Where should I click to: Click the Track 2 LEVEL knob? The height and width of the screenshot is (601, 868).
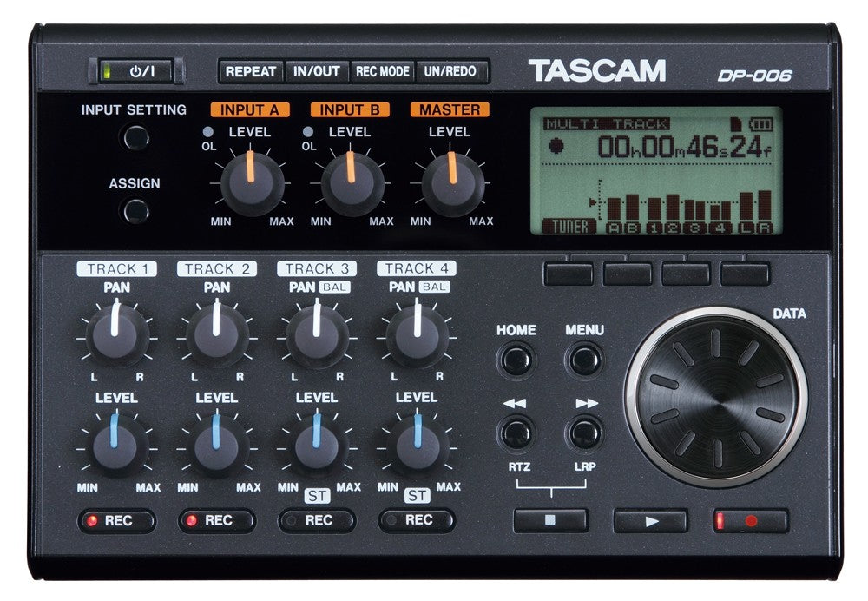click(217, 446)
